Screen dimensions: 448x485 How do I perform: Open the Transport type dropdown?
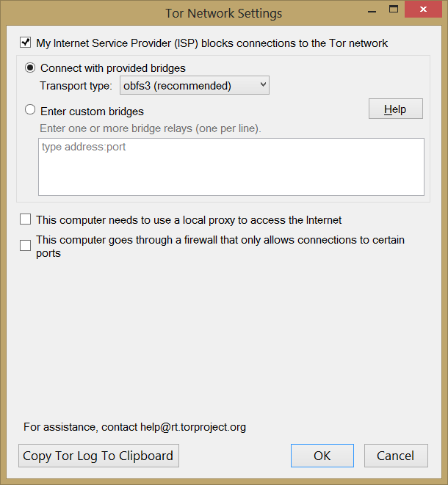(195, 86)
